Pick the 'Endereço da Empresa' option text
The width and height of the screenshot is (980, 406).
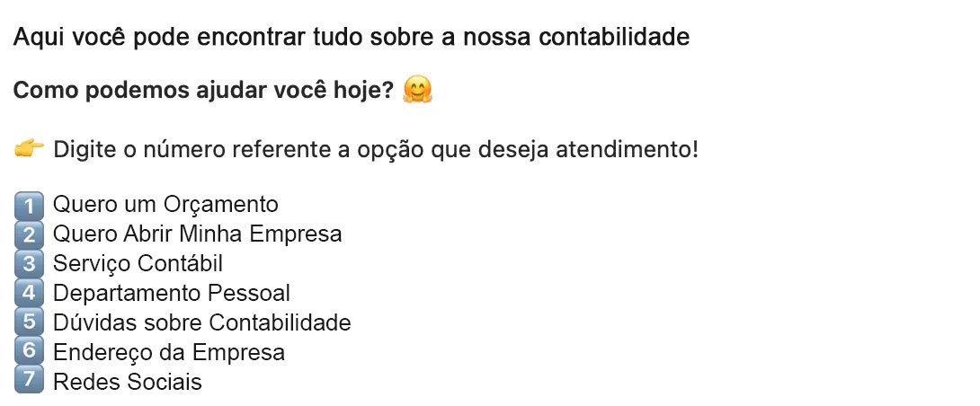click(x=169, y=352)
